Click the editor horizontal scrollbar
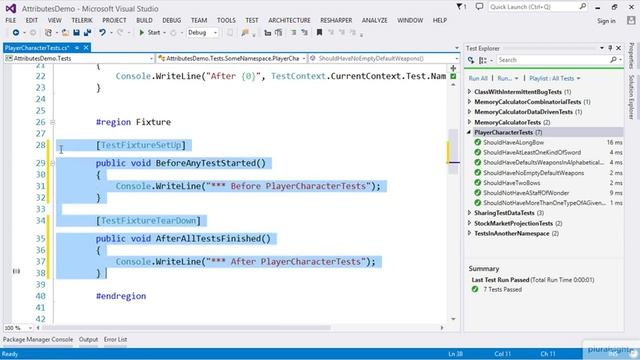This screenshot has width=640, height=360. click(186, 328)
